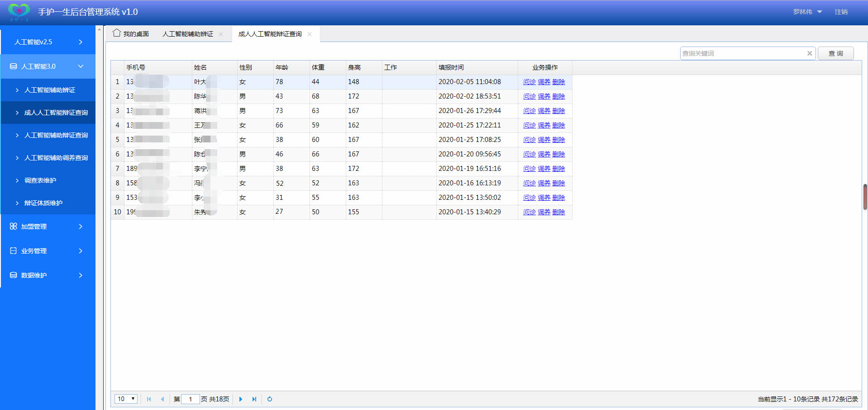Image resolution: width=868 pixels, height=410 pixels.
Task: Go to previous page of results
Action: click(x=162, y=399)
